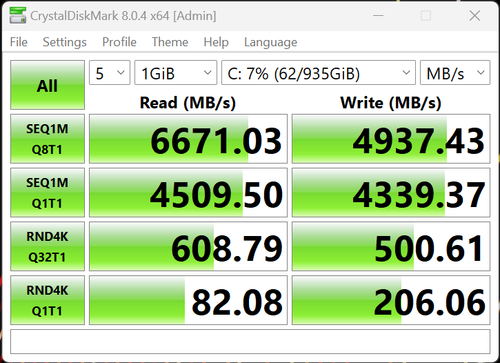The width and height of the screenshot is (500, 363).
Task: Open the Theme menu
Action: pos(170,42)
